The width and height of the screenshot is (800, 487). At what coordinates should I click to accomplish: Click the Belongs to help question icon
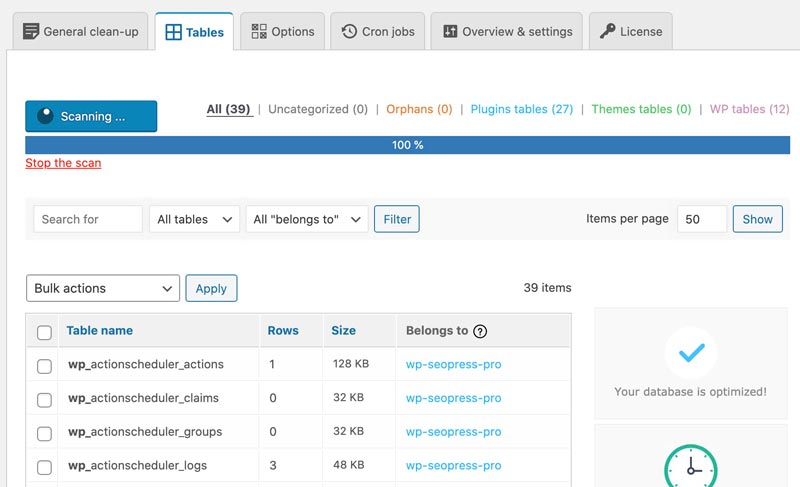(480, 331)
